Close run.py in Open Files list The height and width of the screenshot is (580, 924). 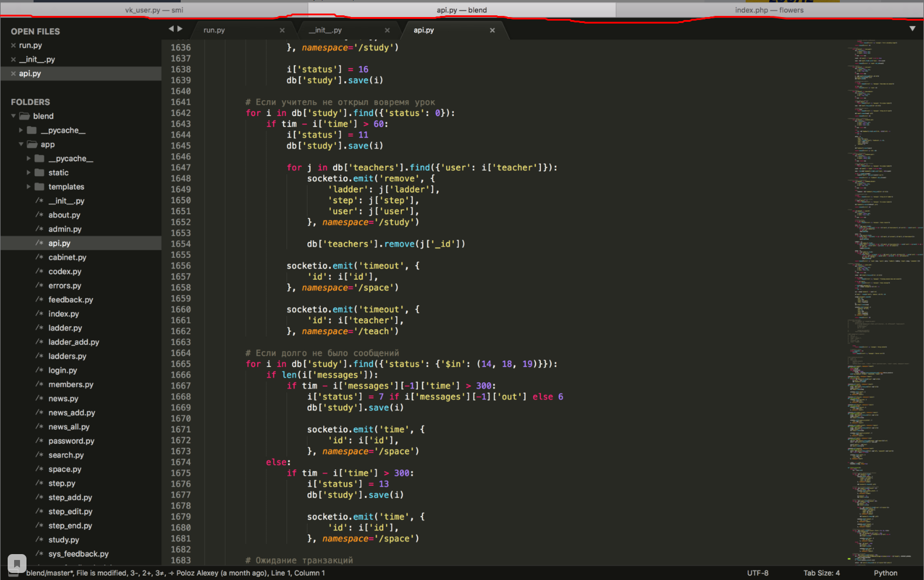(x=13, y=45)
